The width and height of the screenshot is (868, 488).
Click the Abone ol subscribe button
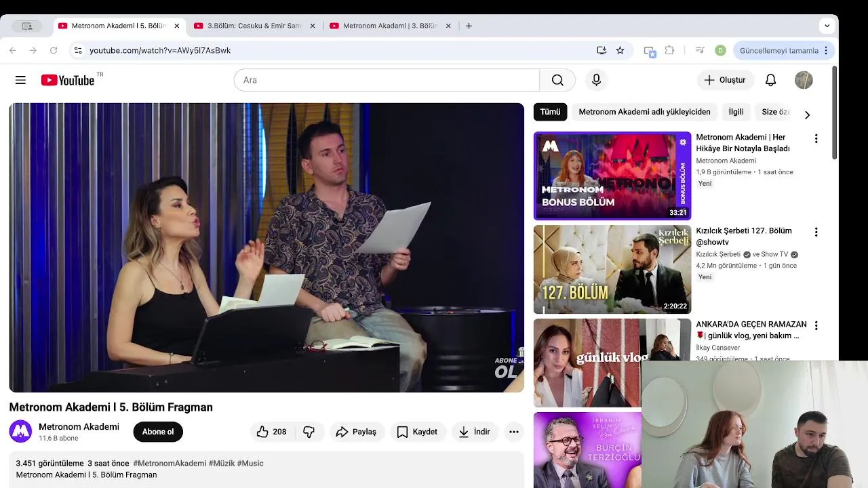[x=158, y=432]
